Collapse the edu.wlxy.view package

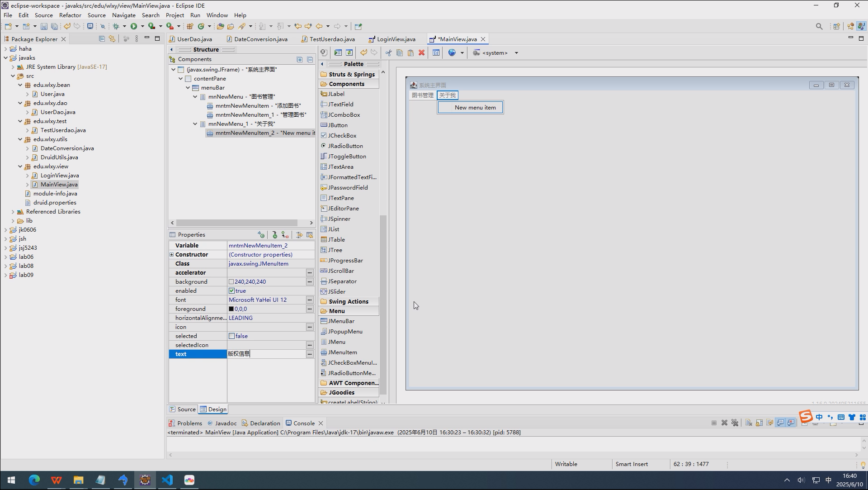[20, 167]
